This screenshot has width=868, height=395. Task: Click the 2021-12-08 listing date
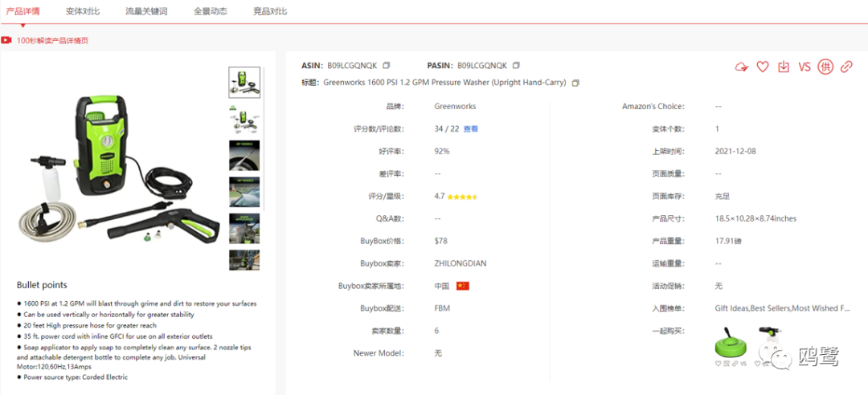[x=735, y=151]
